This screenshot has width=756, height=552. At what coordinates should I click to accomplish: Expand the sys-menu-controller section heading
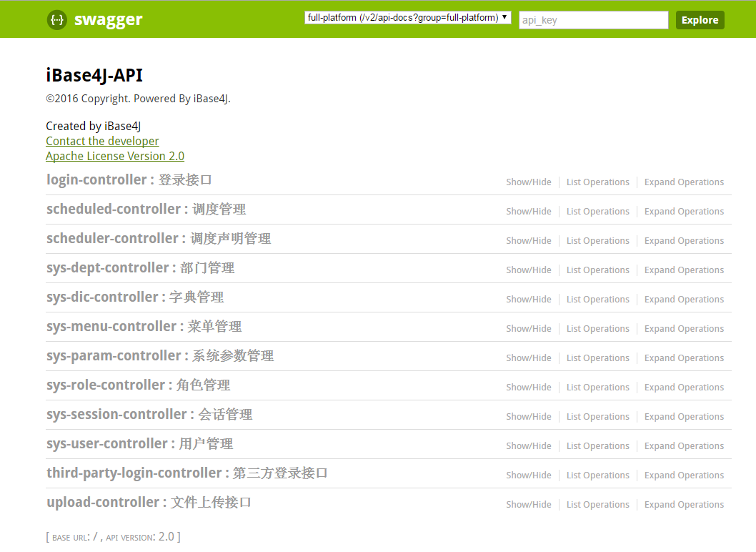click(144, 327)
